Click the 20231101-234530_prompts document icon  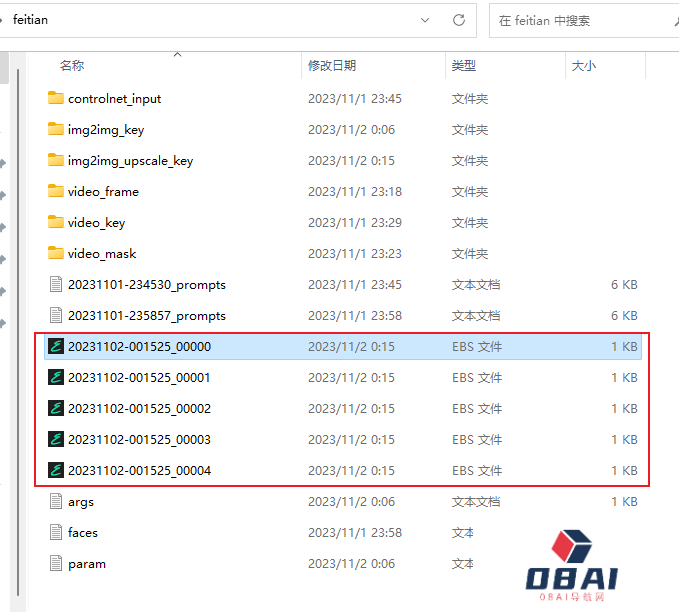click(x=56, y=285)
